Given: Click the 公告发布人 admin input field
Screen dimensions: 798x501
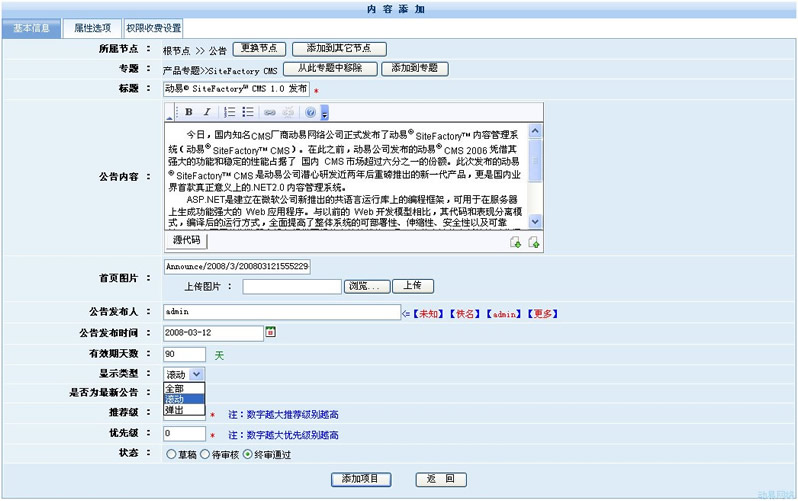Looking at the screenshot, I should coord(282,312).
